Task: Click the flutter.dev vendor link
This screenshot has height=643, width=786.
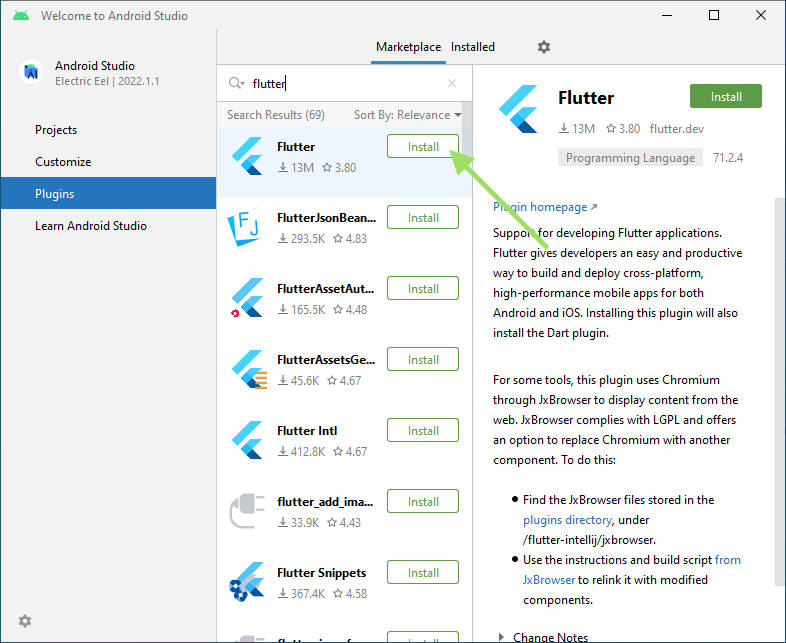Action: pyautogui.click(x=676, y=129)
